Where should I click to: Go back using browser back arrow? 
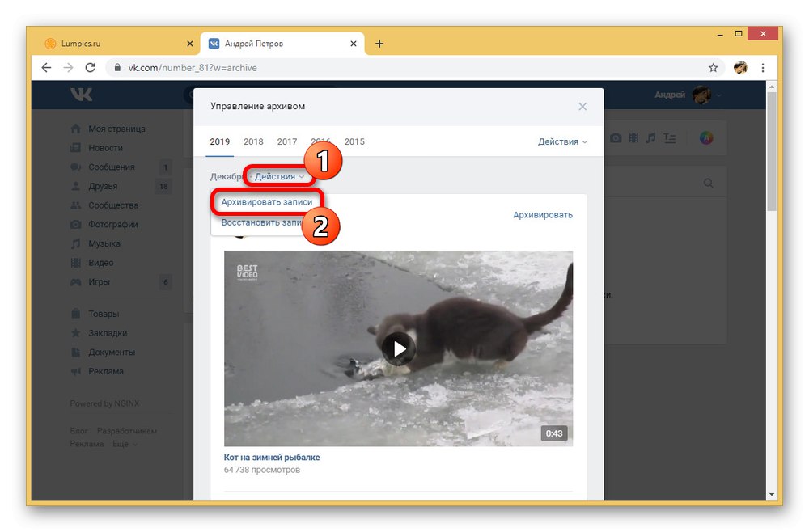pyautogui.click(x=46, y=68)
